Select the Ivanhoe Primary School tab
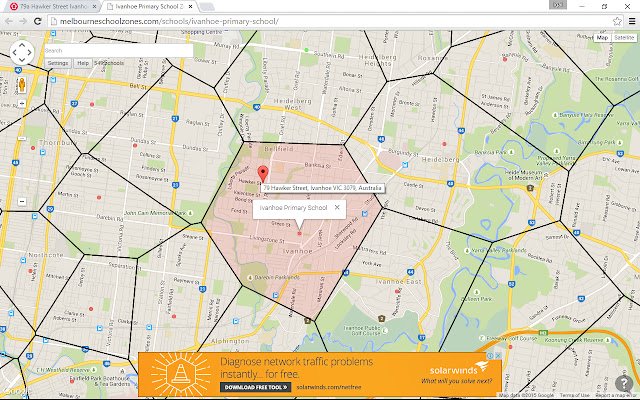This screenshot has height=400, width=640. click(x=149, y=7)
